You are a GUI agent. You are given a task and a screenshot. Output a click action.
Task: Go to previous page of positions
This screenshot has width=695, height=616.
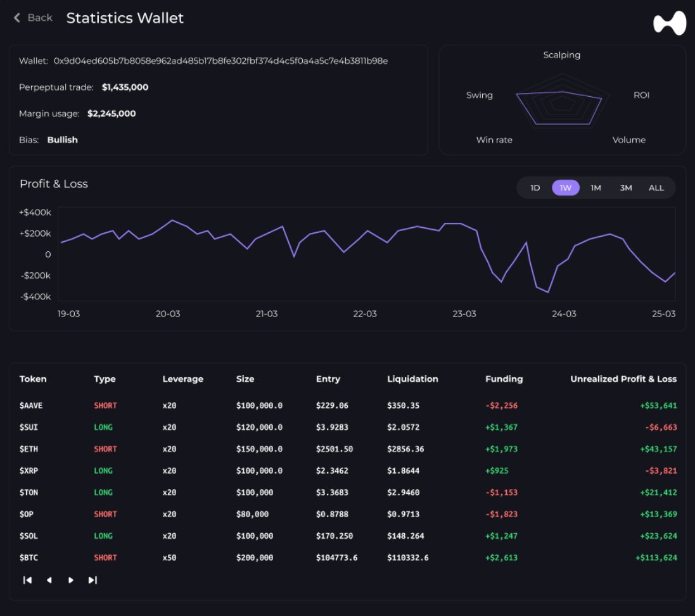coord(49,580)
